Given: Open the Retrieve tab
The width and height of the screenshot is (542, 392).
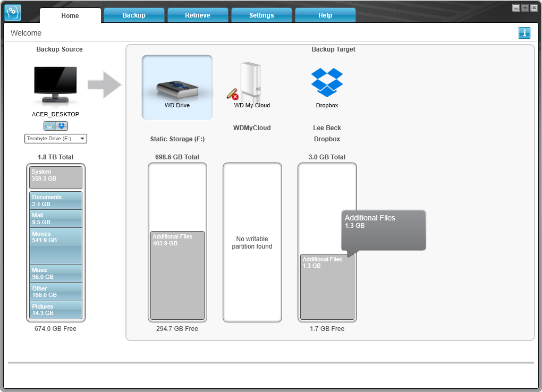Looking at the screenshot, I should [x=197, y=15].
